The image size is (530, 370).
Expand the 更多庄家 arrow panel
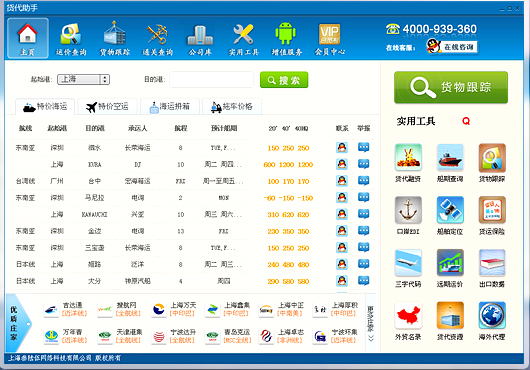(370, 324)
